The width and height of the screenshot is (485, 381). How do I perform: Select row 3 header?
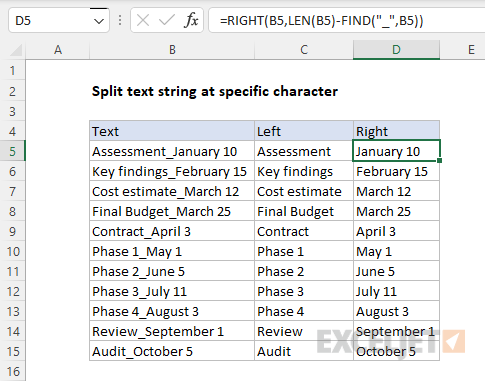click(13, 111)
